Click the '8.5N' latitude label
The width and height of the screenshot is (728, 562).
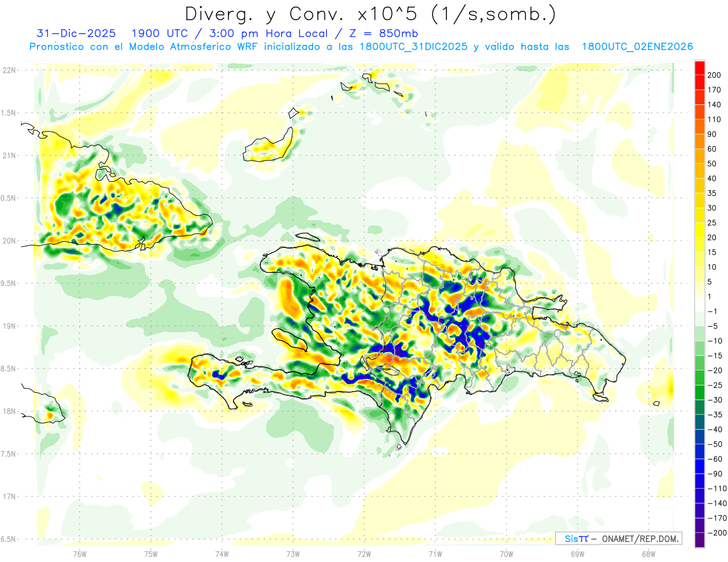tap(9, 369)
